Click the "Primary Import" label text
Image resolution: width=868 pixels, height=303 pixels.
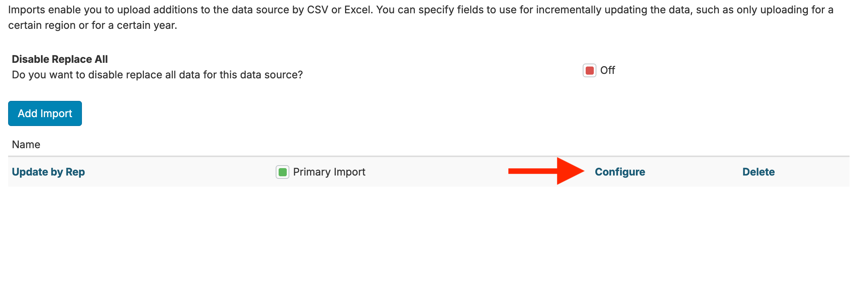(329, 172)
